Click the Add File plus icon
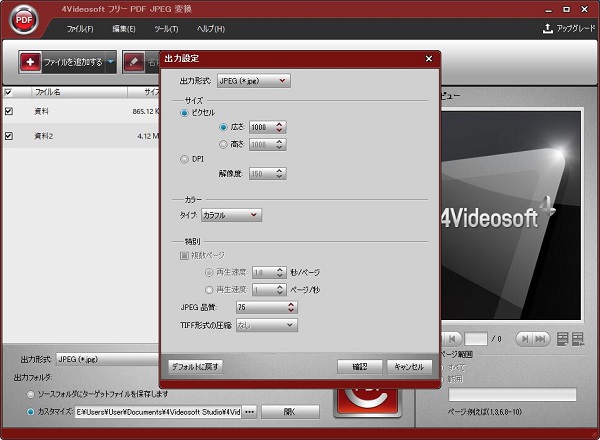This screenshot has width=600, height=440. pos(31,62)
